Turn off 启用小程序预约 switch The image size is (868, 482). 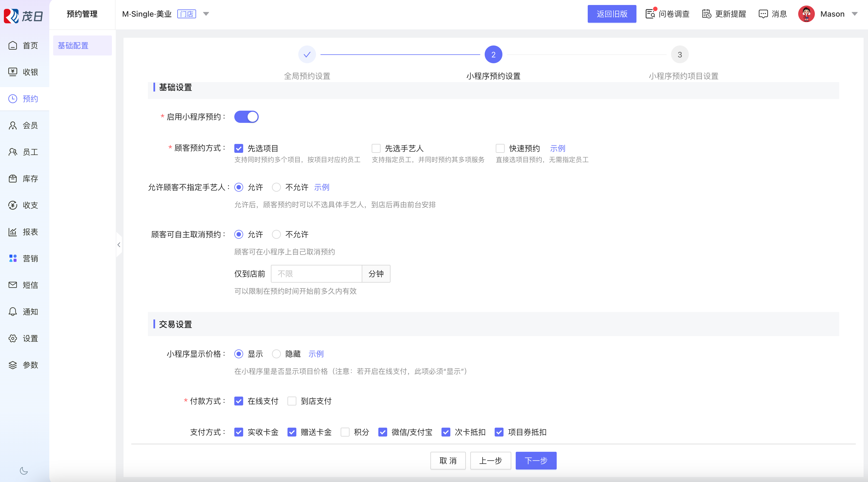pos(246,117)
